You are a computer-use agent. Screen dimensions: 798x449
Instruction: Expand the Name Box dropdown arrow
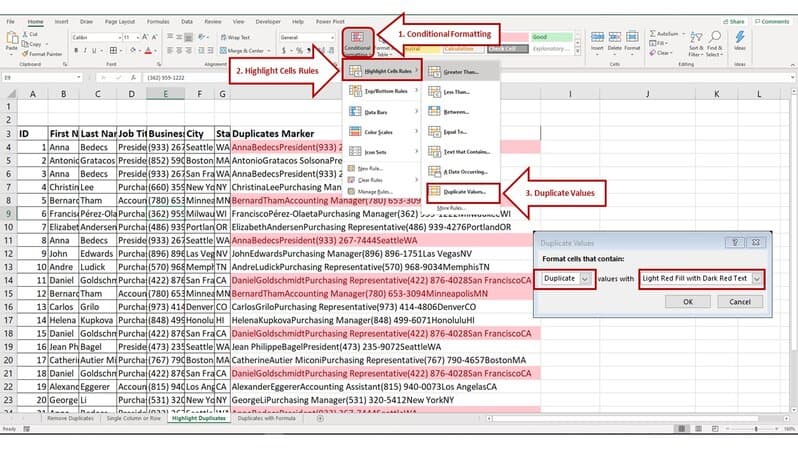(x=79, y=77)
